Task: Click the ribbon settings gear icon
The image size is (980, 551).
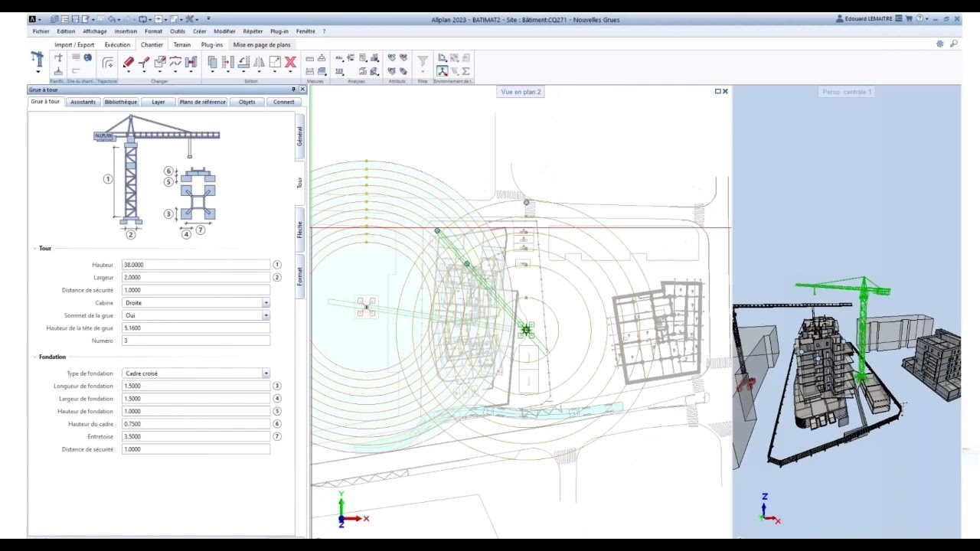Action: [x=940, y=44]
